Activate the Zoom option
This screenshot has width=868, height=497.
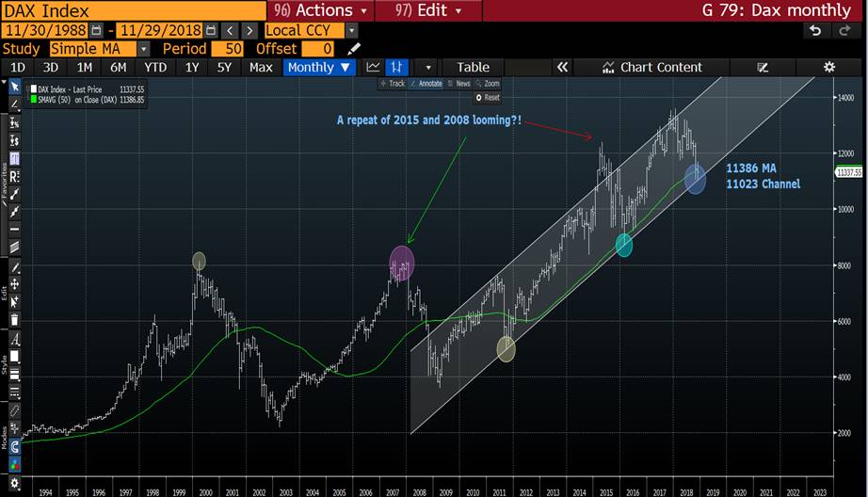point(488,84)
